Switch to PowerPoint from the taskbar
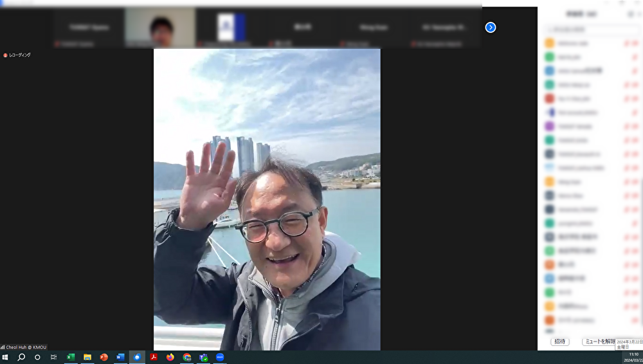The width and height of the screenshot is (643, 364). [104, 357]
